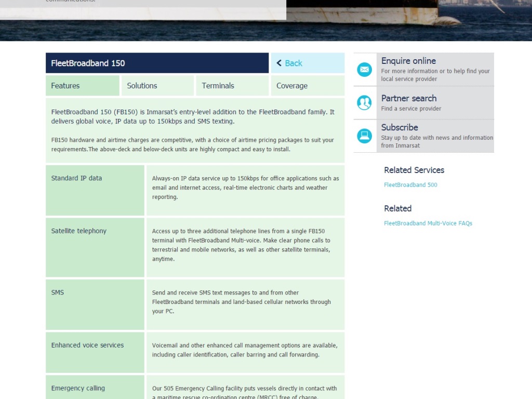Choose the Enhanced voice services feature label

click(87, 345)
